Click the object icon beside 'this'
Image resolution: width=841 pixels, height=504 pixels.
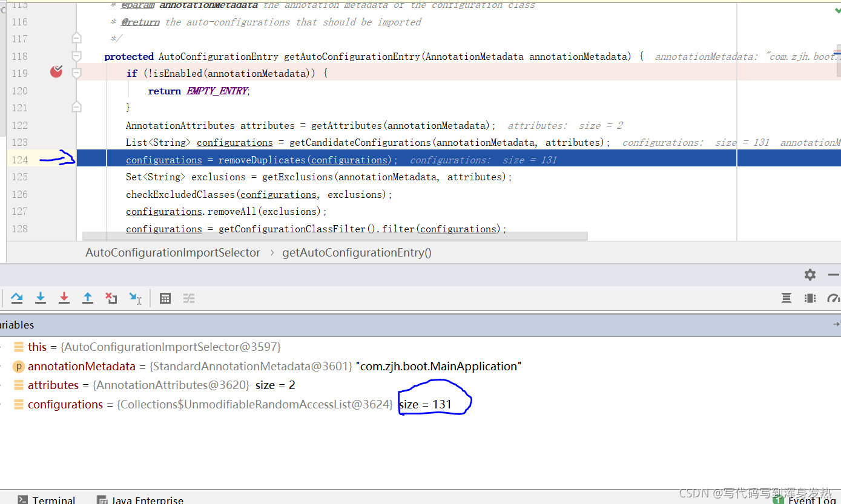[18, 347]
